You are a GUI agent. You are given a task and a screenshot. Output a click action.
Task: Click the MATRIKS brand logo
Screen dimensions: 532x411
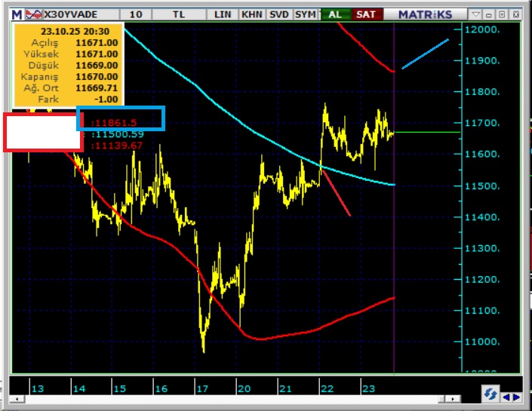[425, 14]
